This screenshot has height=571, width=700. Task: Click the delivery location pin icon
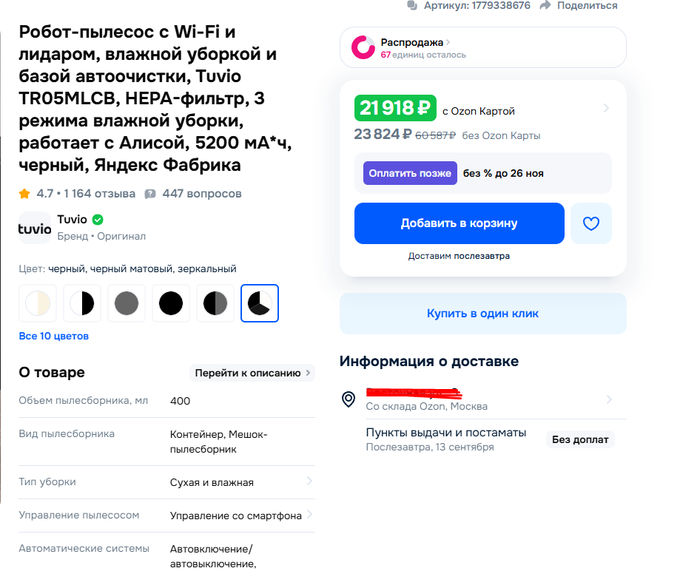click(x=348, y=399)
